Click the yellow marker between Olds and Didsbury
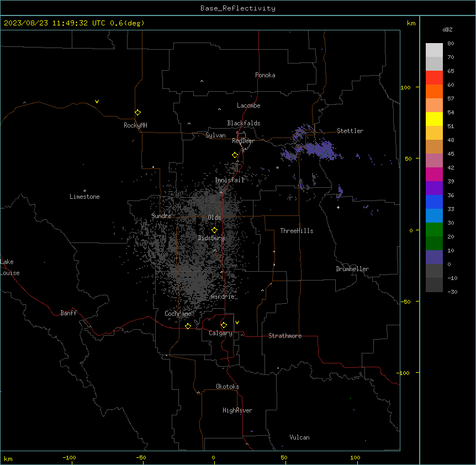This screenshot has width=476, height=465. [x=215, y=230]
